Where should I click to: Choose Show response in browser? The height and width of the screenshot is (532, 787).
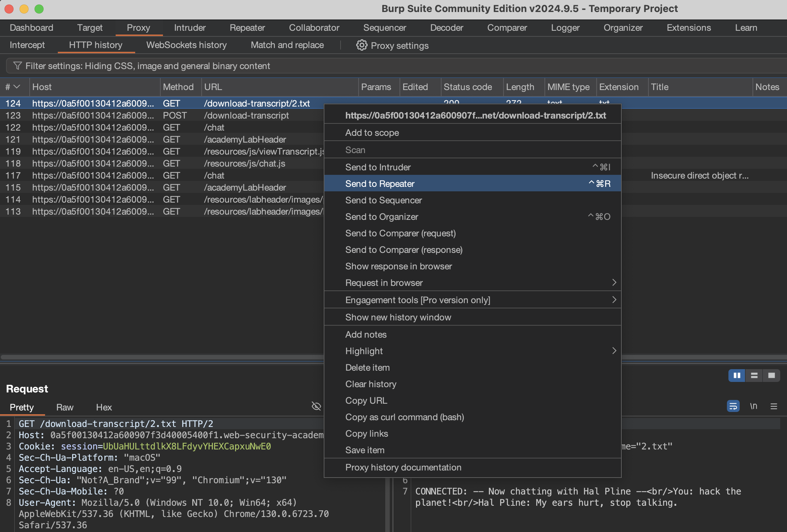pyautogui.click(x=472, y=266)
